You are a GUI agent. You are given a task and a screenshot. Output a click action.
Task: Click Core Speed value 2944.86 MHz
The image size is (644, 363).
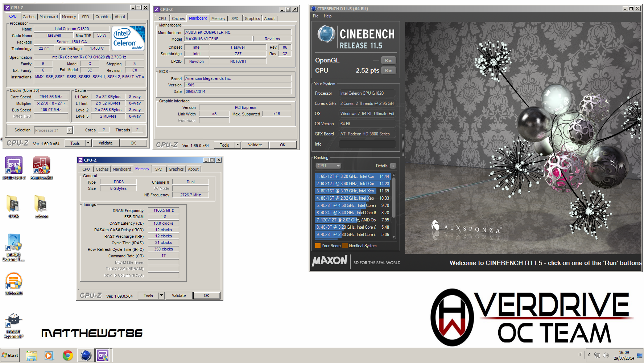pos(51,97)
